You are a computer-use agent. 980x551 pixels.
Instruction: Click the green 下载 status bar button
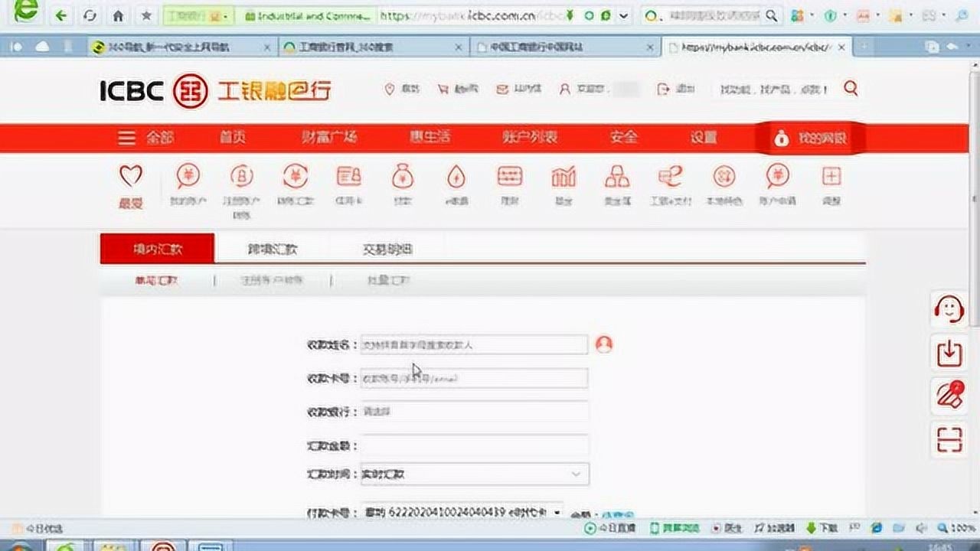(823, 528)
